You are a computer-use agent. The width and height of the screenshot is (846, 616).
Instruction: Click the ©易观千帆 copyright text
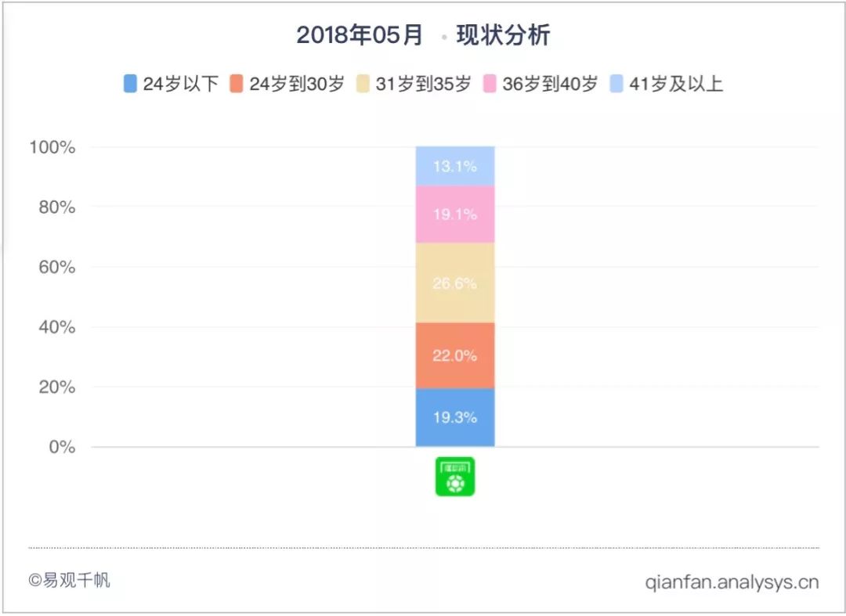(69, 581)
